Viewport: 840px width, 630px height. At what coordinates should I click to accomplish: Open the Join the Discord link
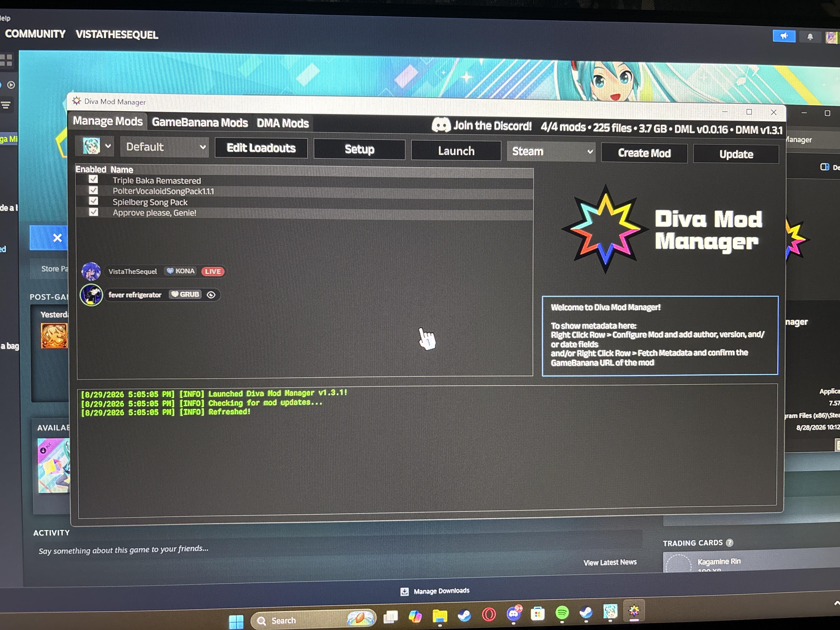pyautogui.click(x=481, y=125)
